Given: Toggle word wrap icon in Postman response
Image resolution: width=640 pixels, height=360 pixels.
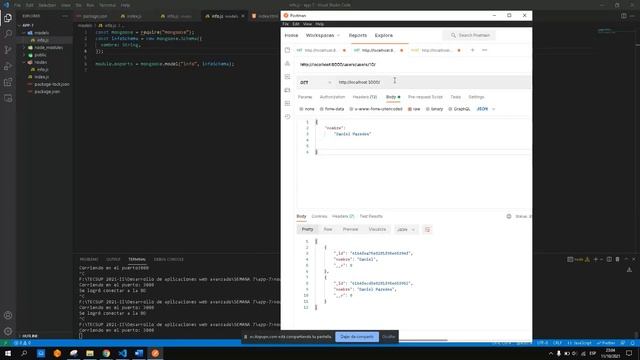Looking at the screenshot, I should pyautogui.click(x=427, y=229).
